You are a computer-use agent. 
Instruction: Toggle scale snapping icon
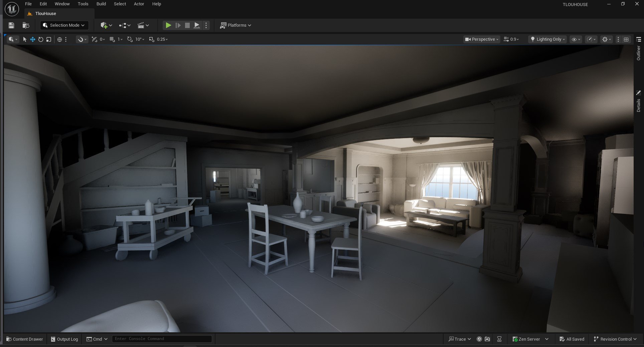coord(152,39)
